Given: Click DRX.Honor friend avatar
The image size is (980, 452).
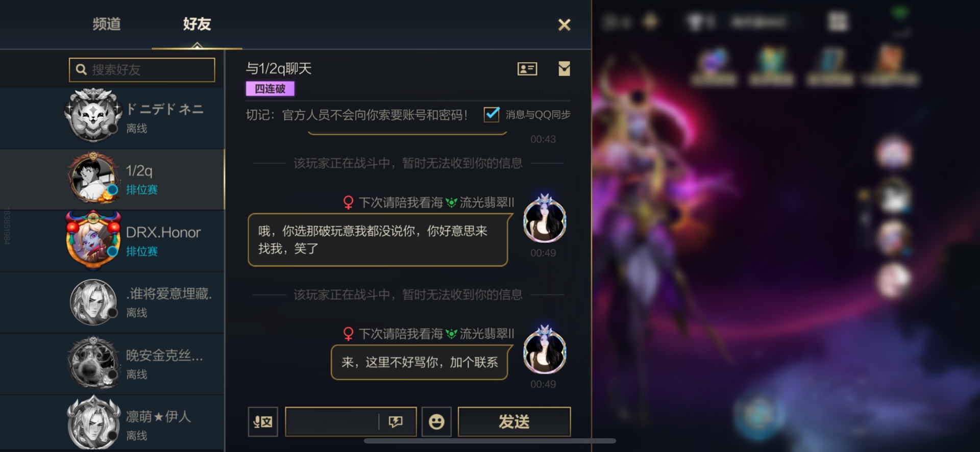Looking at the screenshot, I should tap(93, 240).
